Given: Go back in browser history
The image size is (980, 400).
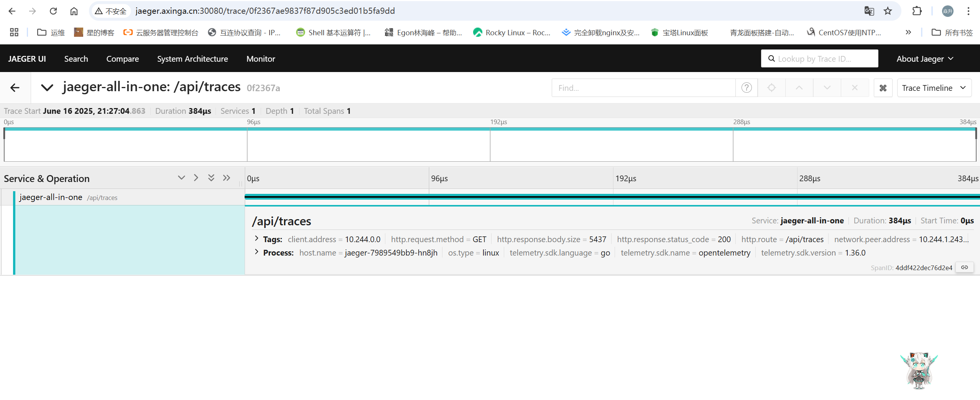Looking at the screenshot, I should coord(12,11).
